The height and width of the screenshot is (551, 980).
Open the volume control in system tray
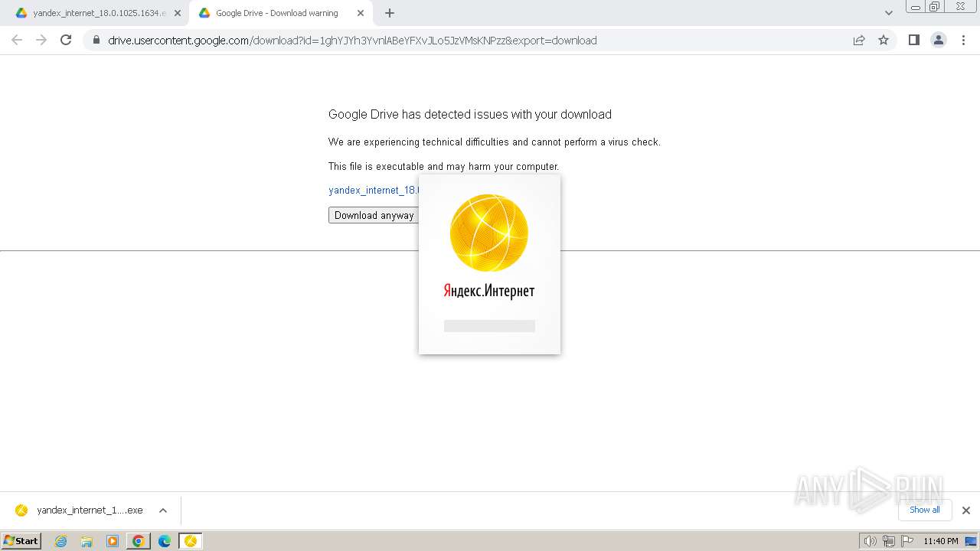pos(870,541)
